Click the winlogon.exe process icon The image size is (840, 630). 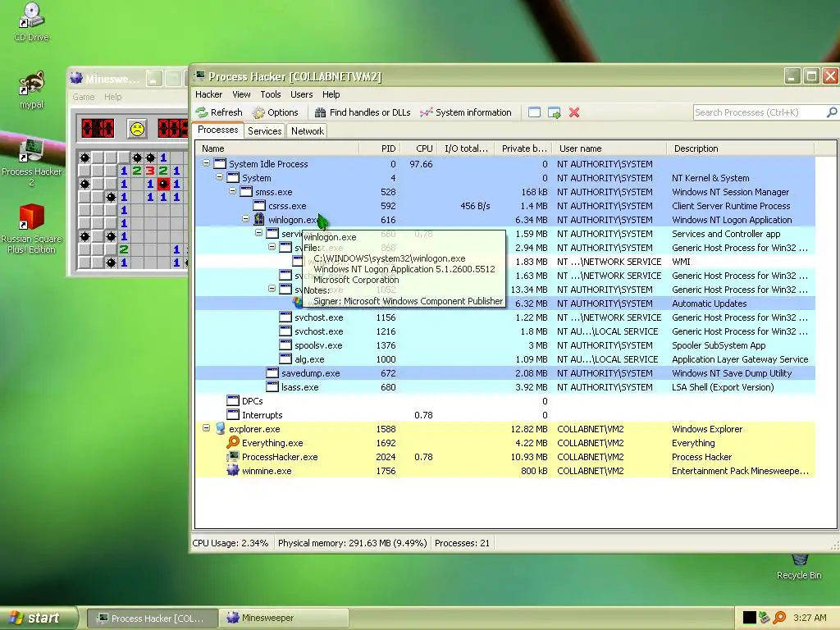click(259, 220)
